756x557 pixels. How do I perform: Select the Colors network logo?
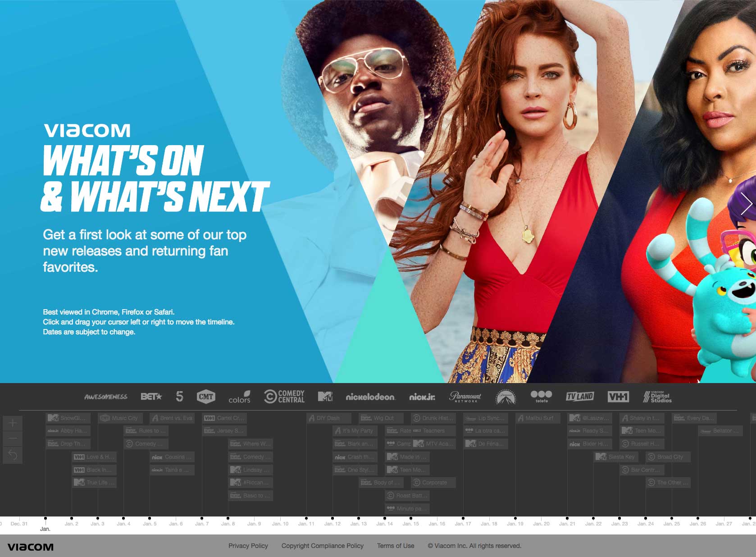tap(239, 397)
